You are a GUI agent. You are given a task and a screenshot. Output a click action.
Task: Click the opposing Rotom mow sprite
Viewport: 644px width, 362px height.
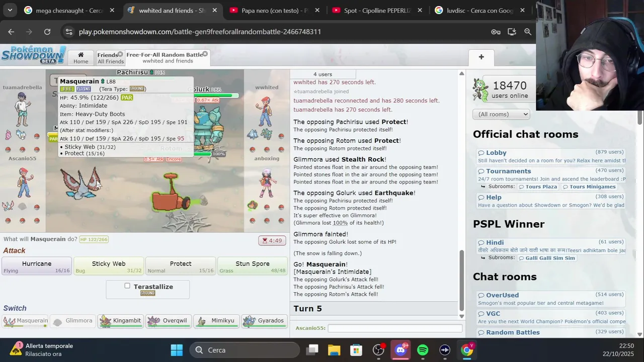(x=172, y=194)
